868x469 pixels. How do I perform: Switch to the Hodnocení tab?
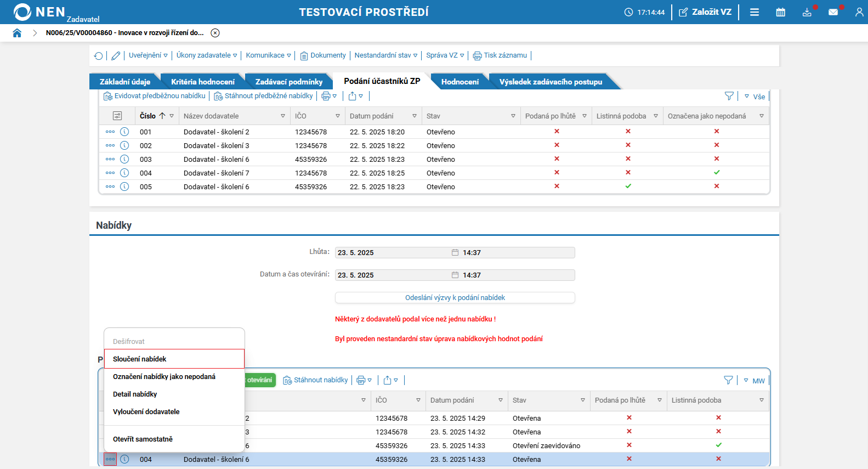[x=459, y=82]
